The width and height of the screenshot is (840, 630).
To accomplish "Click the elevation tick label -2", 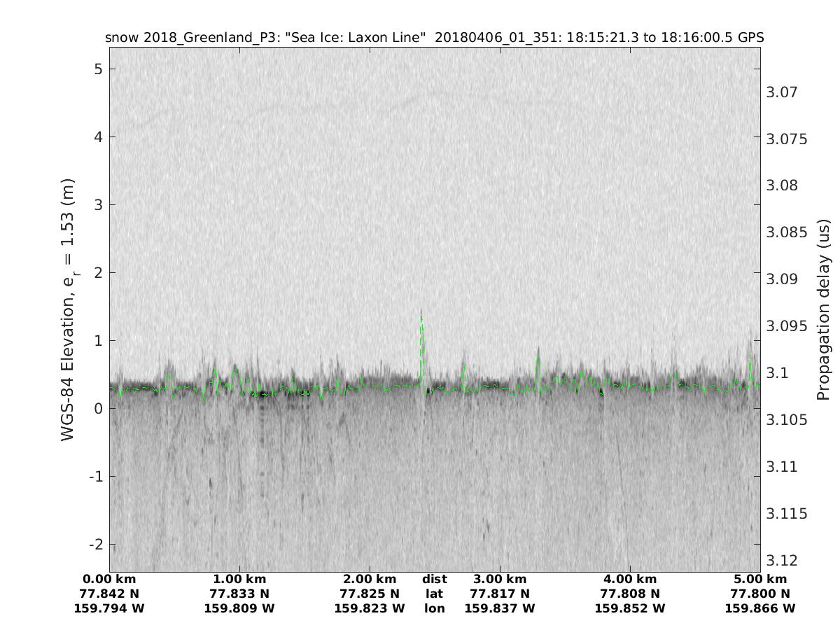I will click(x=96, y=545).
